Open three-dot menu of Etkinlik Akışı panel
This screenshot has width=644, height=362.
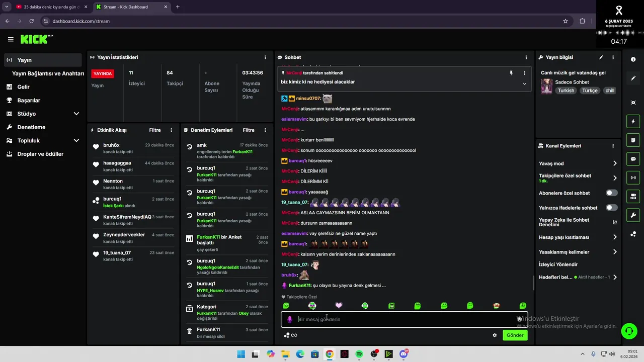pyautogui.click(x=171, y=130)
